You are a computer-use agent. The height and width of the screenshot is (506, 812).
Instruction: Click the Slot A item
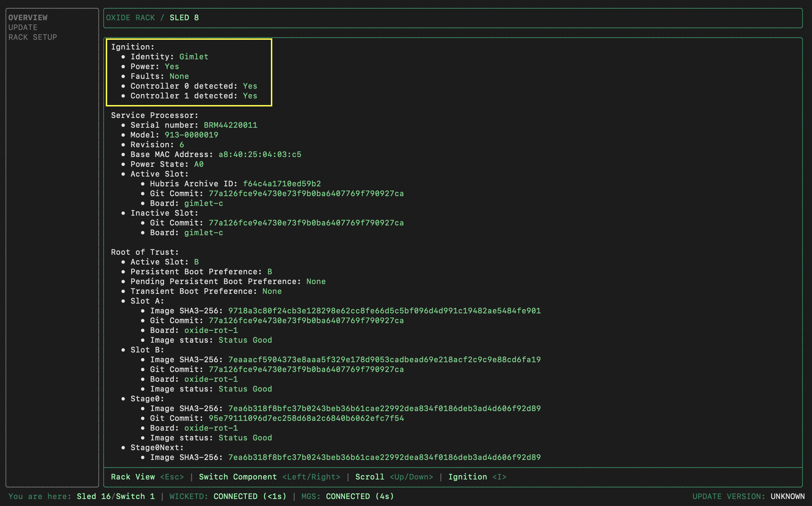coord(147,301)
